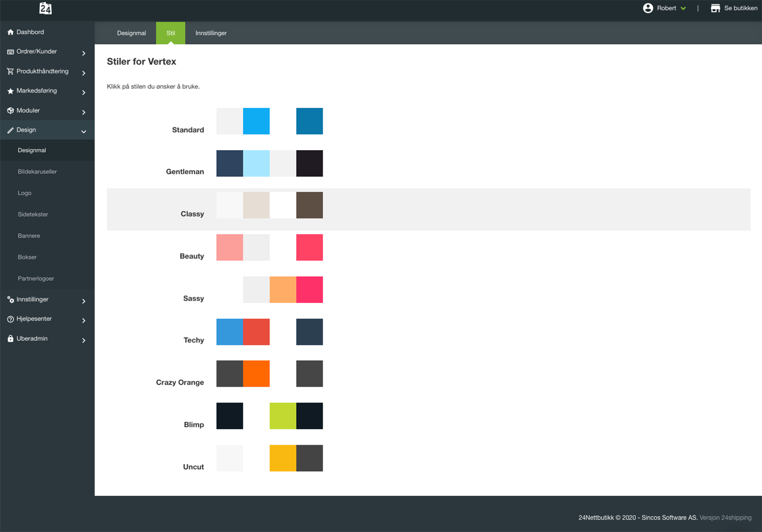This screenshot has width=762, height=532.
Task: Choose the Beauty style label
Action: coord(192,256)
